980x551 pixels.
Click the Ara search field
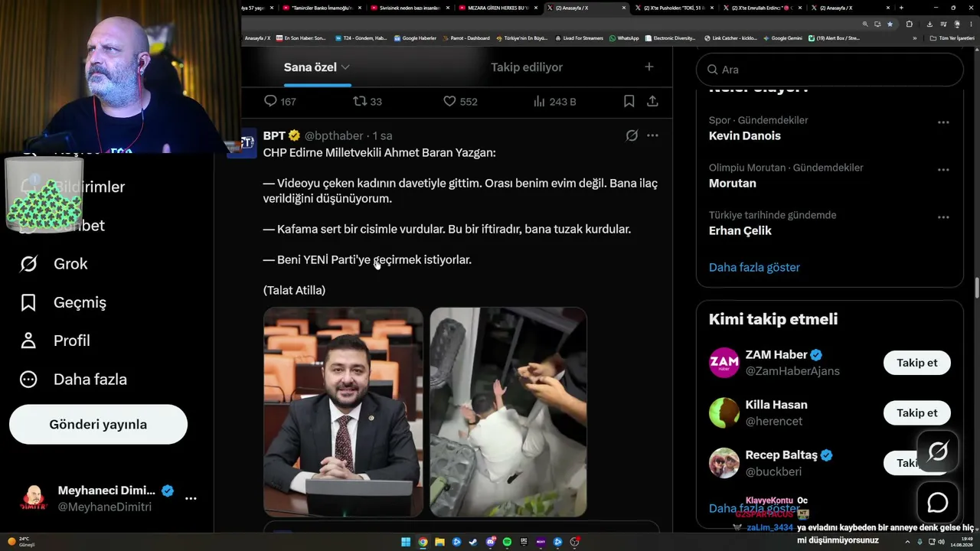tap(830, 70)
